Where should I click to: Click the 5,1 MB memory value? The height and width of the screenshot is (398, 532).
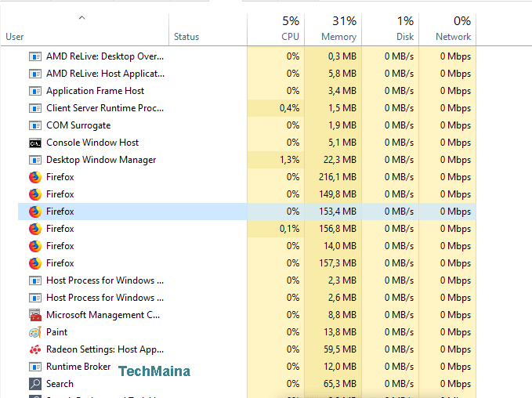point(342,143)
